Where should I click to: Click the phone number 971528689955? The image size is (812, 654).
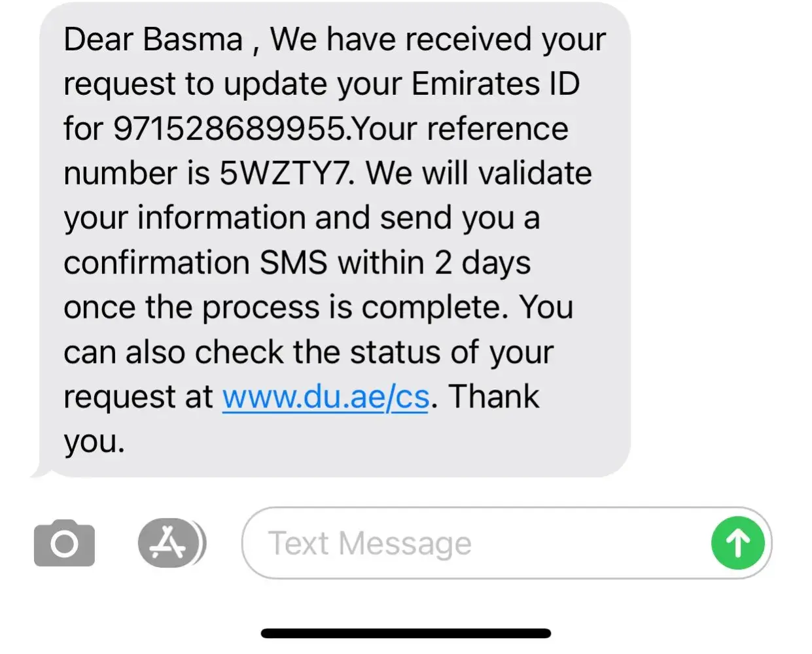pyautogui.click(x=228, y=129)
